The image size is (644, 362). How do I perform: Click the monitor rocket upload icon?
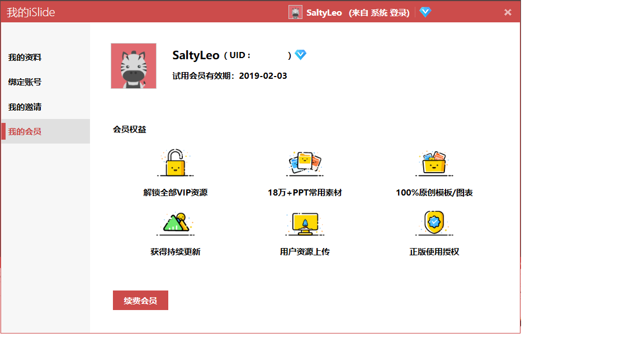[x=305, y=223]
